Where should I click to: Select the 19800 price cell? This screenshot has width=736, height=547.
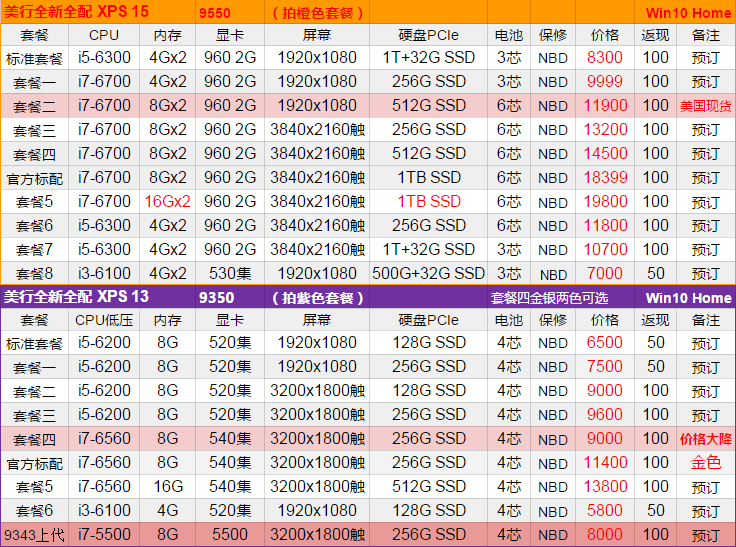tap(605, 201)
